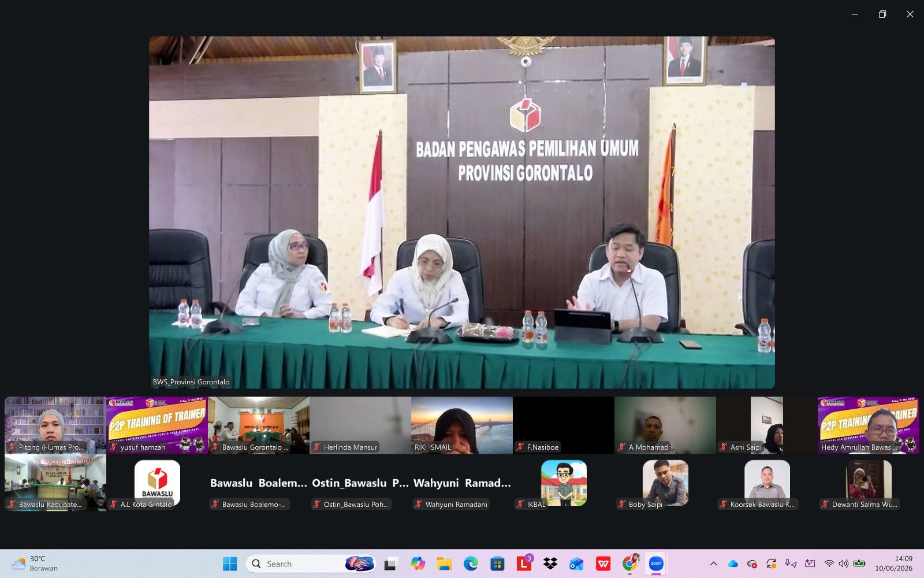Click the name label 'Ostin_Bawaslu Poh...'
This screenshot has width=924, height=578.
point(356,505)
